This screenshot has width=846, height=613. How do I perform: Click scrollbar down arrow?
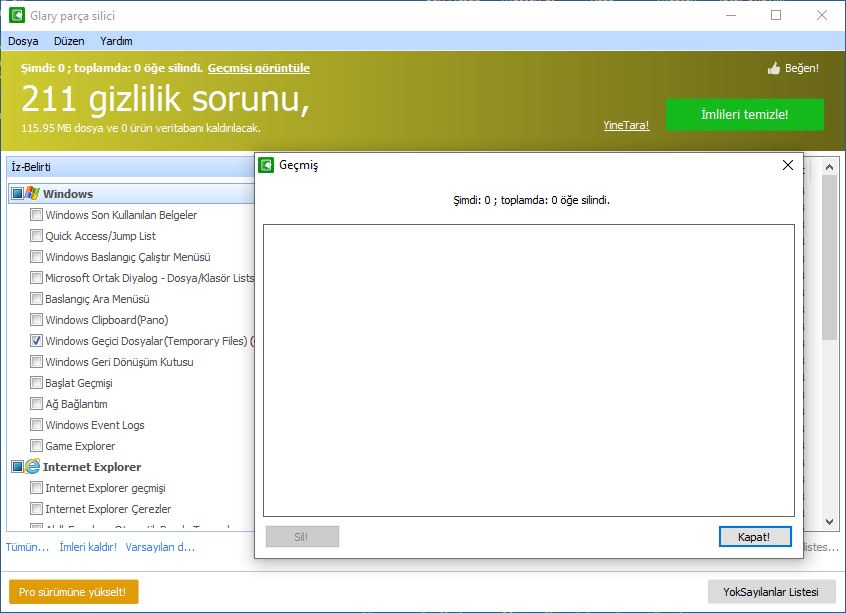829,522
